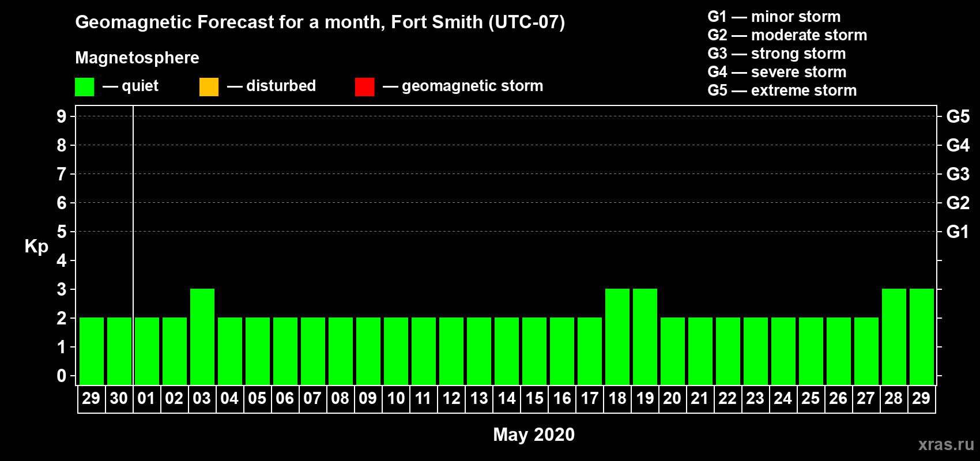
Task: Click the red geomagnetic storm legend swatch
Action: tap(364, 87)
